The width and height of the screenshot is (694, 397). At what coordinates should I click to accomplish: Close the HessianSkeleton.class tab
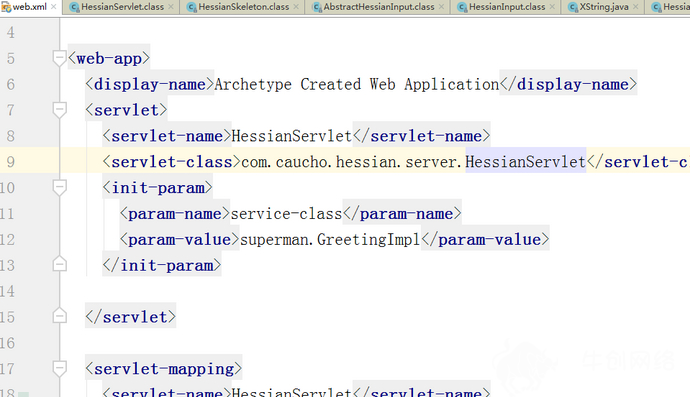coord(296,7)
